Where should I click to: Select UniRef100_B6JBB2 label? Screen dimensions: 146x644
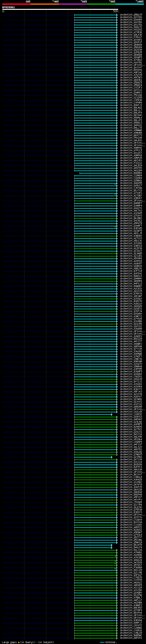click(131, 218)
